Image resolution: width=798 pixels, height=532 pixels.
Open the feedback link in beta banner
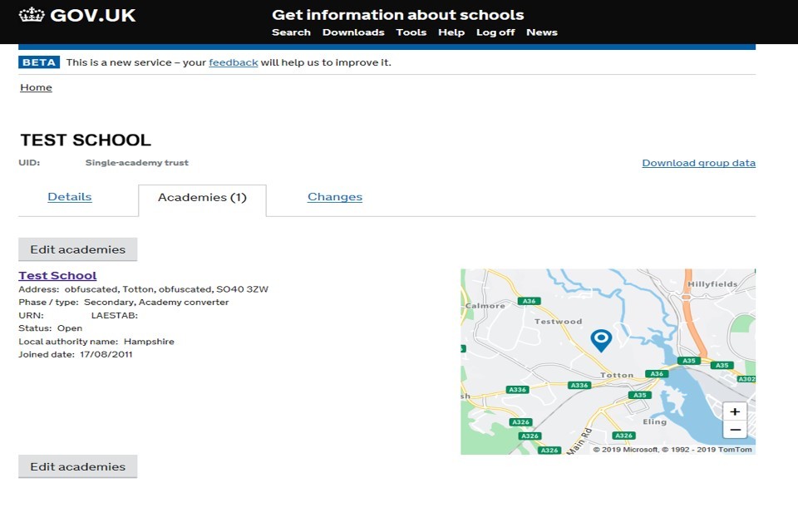[x=233, y=62]
